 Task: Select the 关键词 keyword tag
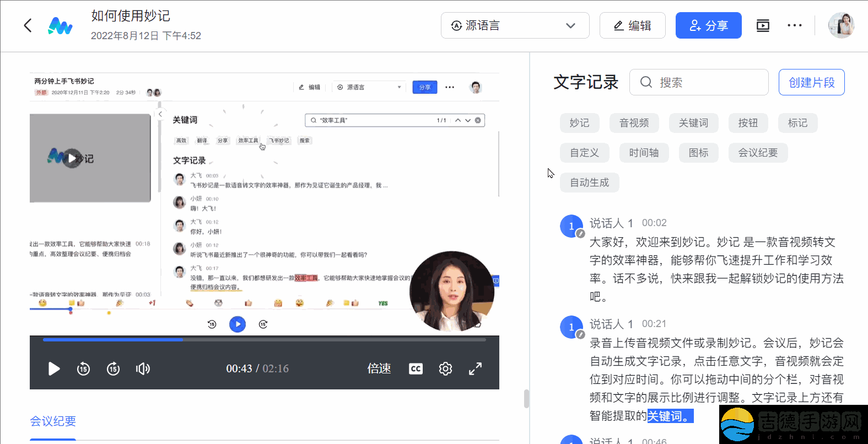693,123
